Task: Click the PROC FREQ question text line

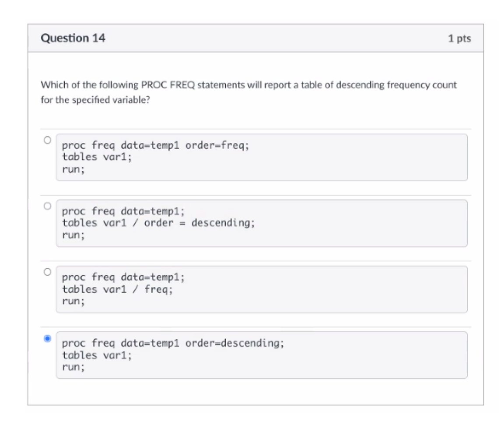Action: (x=248, y=85)
